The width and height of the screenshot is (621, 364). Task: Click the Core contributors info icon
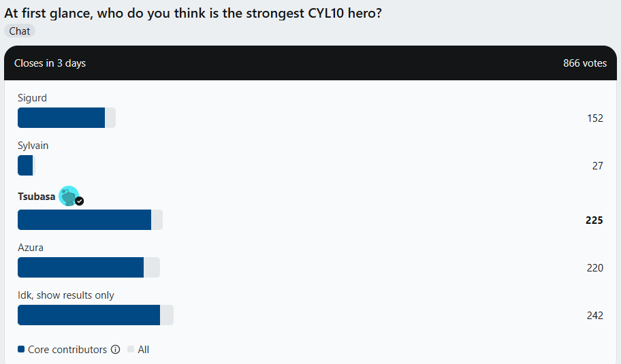coord(115,349)
